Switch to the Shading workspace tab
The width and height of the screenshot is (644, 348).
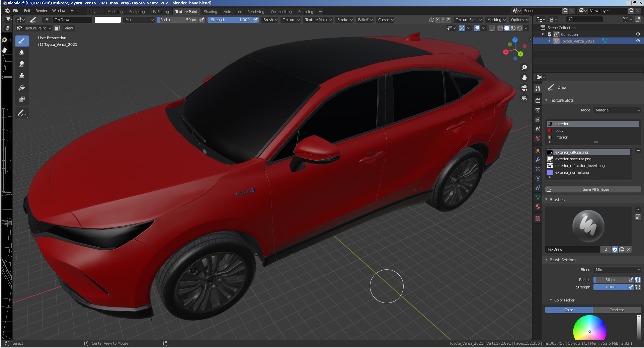(x=210, y=11)
